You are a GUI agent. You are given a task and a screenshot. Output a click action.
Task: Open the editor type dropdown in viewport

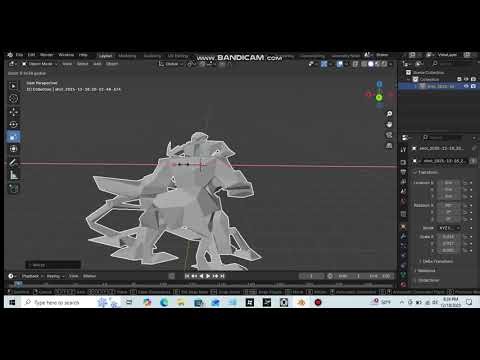tap(13, 64)
